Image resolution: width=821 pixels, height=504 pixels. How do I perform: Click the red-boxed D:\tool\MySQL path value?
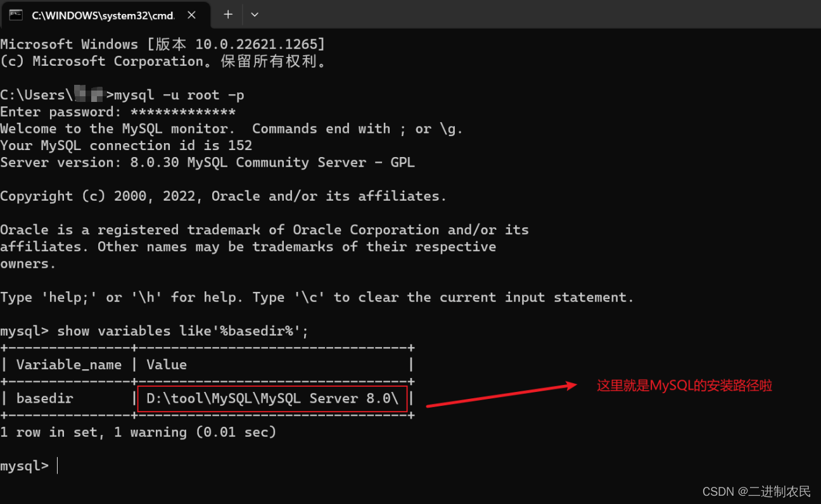[x=272, y=398]
